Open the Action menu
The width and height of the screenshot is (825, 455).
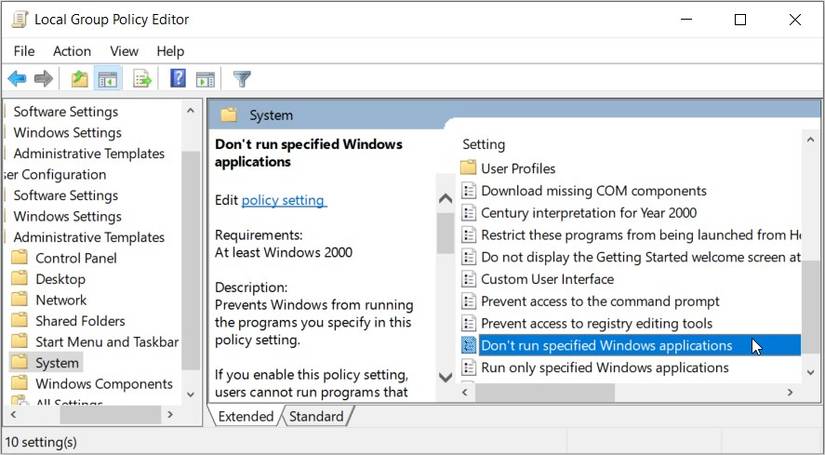coord(72,51)
